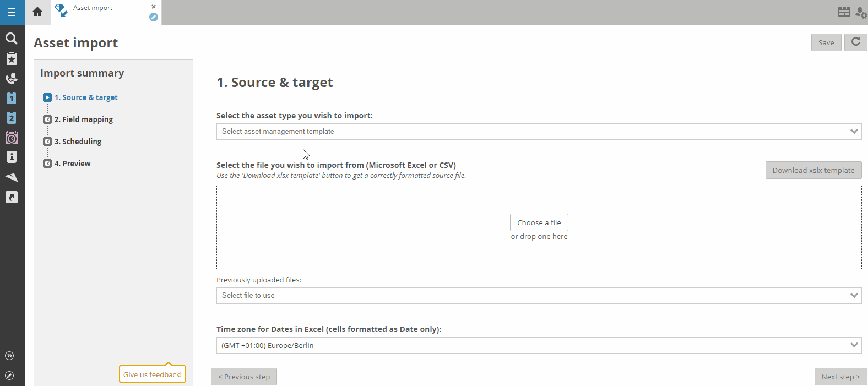This screenshot has width=868, height=386.
Task: Click the Previous step button
Action: coord(244,377)
